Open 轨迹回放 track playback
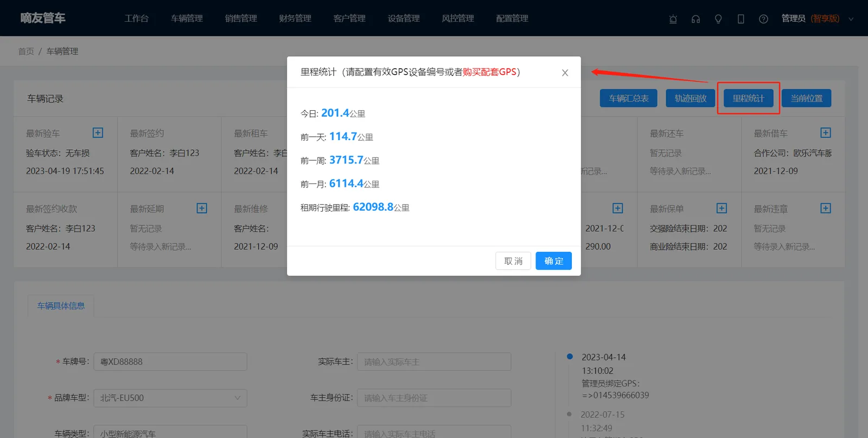 tap(691, 98)
